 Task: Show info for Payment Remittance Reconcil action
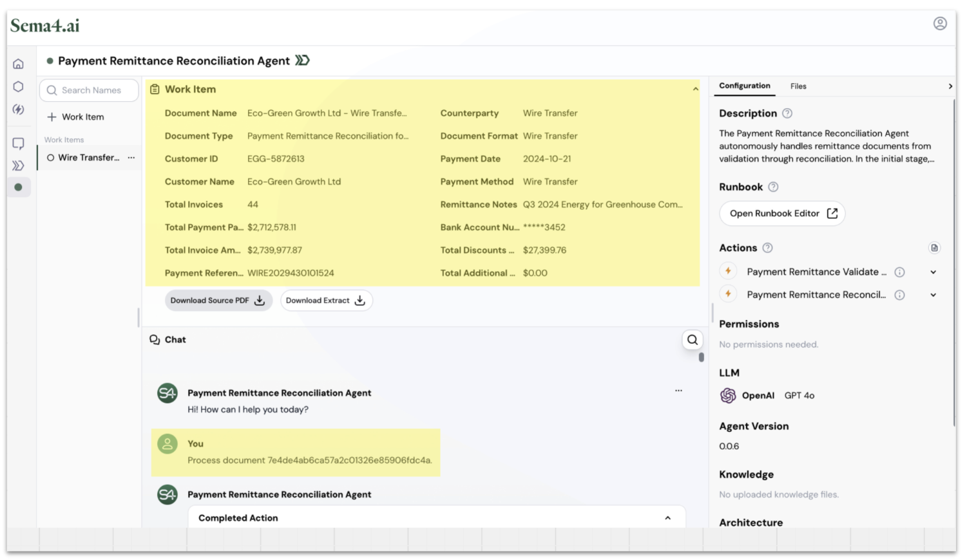coord(900,295)
